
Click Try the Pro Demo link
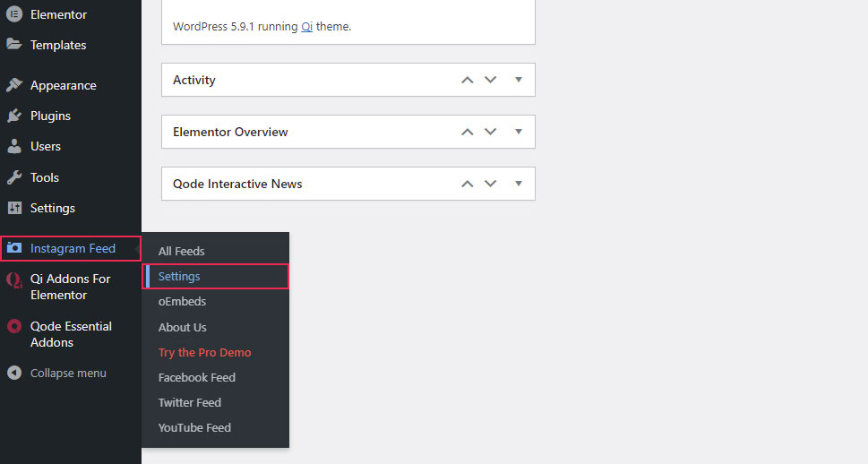[x=205, y=352]
